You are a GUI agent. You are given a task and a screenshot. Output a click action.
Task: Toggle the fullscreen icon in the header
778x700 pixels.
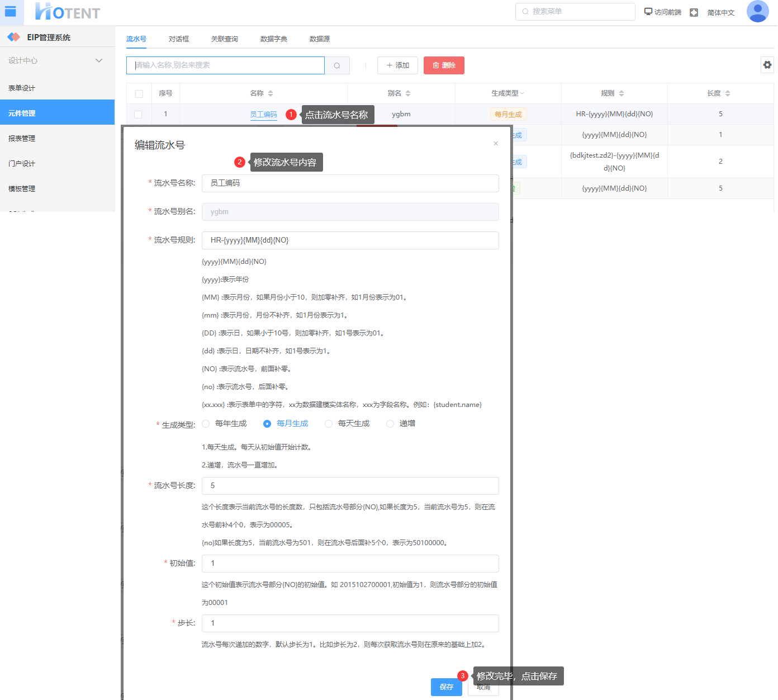[x=694, y=12]
